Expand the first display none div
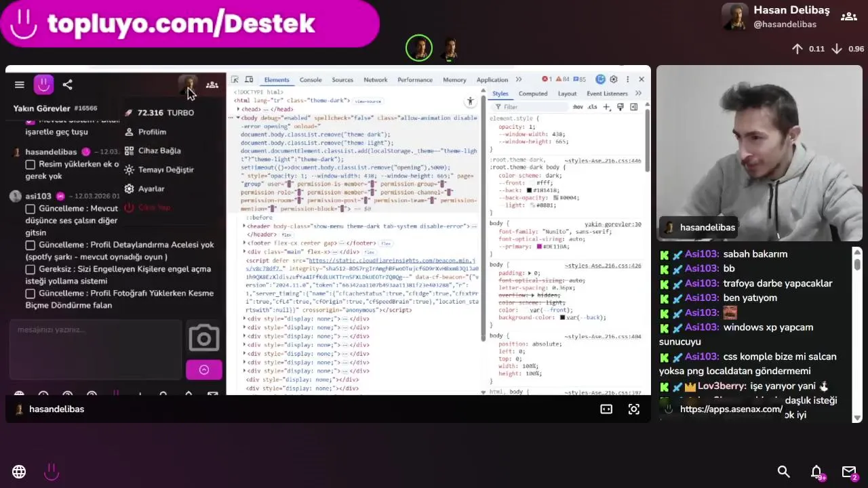 click(245, 319)
